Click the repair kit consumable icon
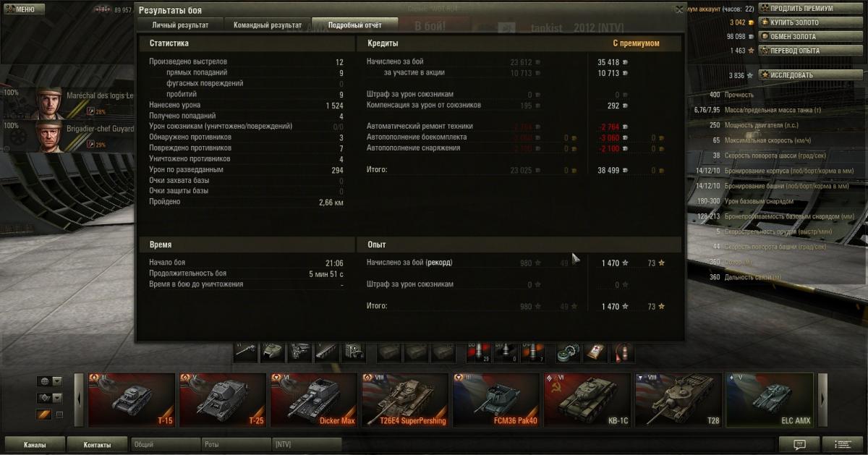 point(569,352)
